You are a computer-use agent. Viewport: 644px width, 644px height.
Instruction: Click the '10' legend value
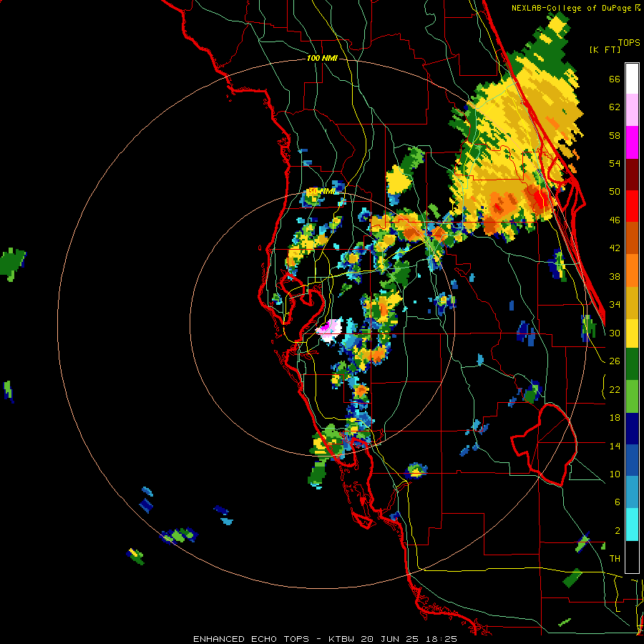pyautogui.click(x=615, y=474)
